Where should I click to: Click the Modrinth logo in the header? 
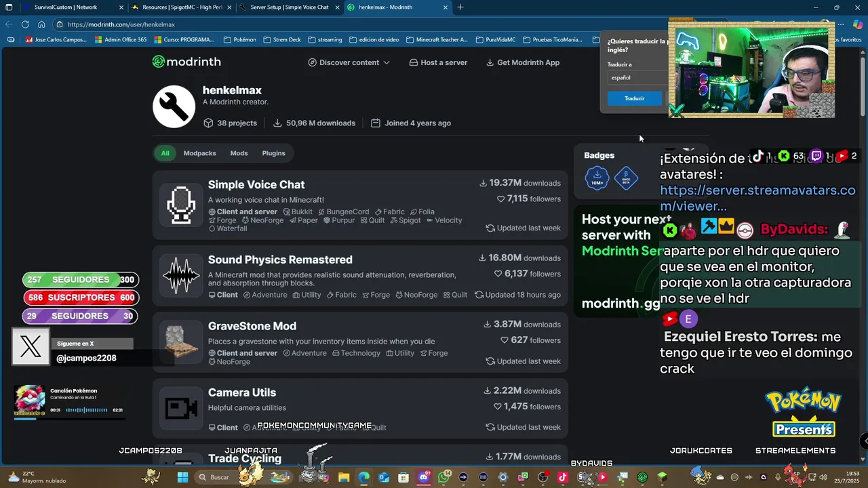[x=186, y=62]
